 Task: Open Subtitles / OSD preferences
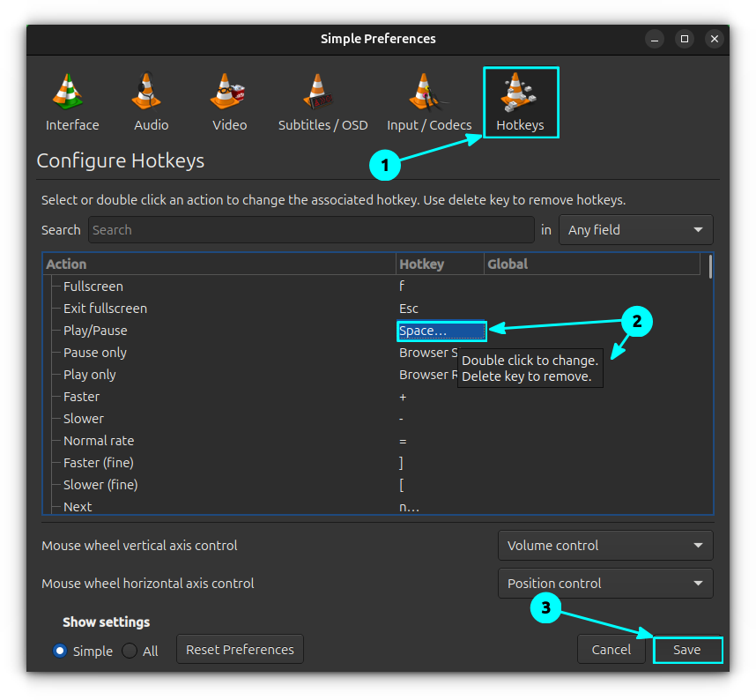pyautogui.click(x=322, y=97)
